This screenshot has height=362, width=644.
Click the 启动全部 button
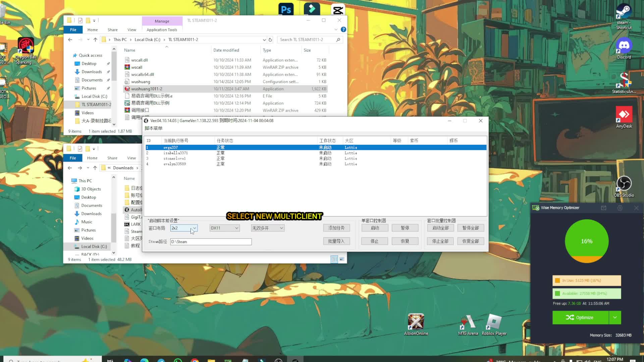[440, 228]
